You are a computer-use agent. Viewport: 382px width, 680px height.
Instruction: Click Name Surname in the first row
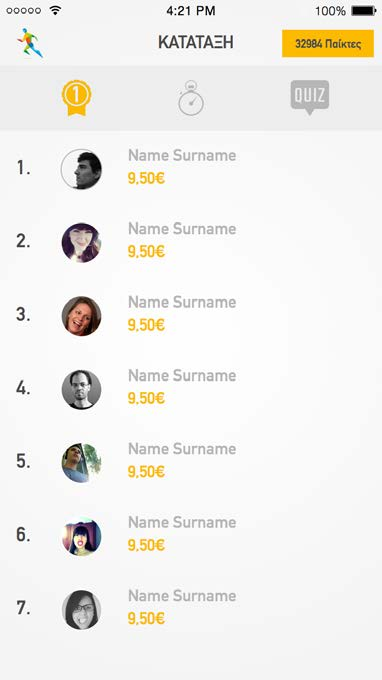tap(182, 155)
